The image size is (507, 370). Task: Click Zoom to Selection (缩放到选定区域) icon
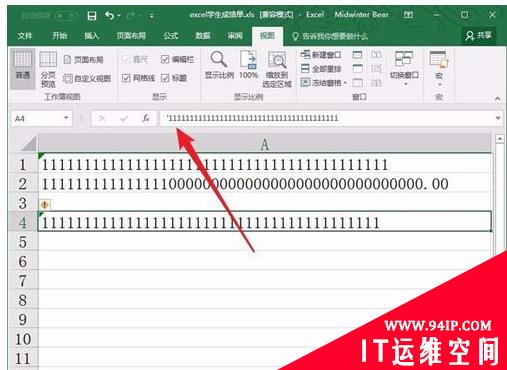pyautogui.click(x=277, y=60)
